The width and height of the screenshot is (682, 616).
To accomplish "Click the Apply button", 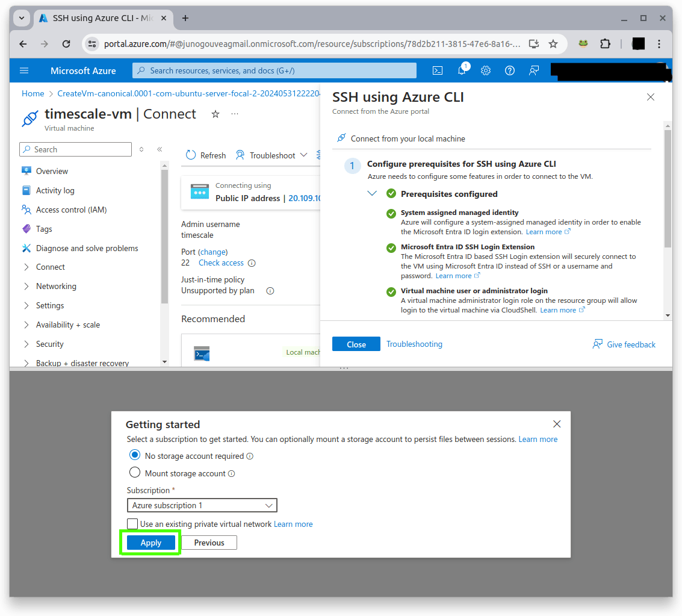I will (x=150, y=543).
